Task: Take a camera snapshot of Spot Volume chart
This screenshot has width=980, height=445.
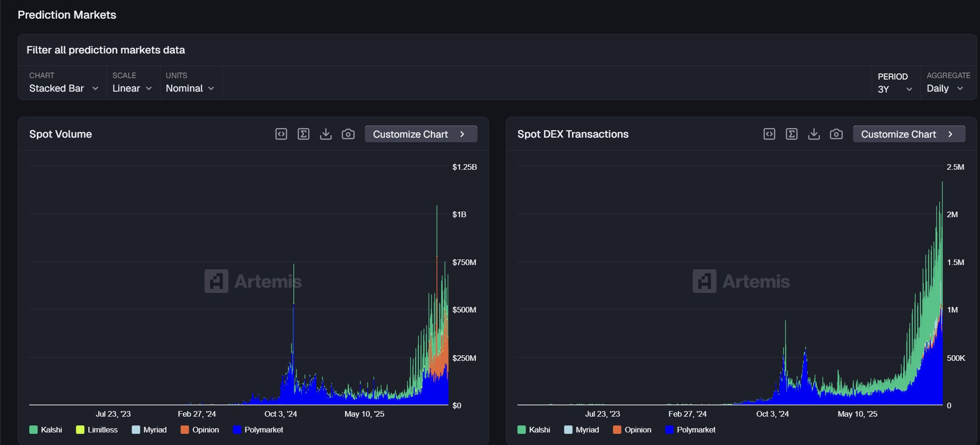Action: click(348, 134)
